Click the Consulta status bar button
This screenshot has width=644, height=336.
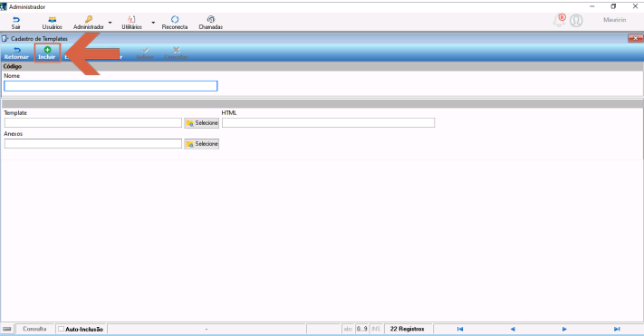(34, 329)
